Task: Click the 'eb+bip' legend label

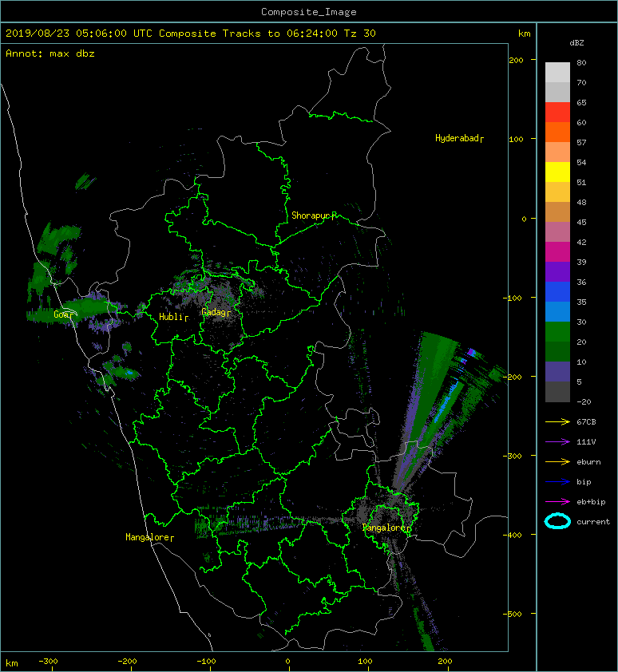Action: pyautogui.click(x=591, y=502)
